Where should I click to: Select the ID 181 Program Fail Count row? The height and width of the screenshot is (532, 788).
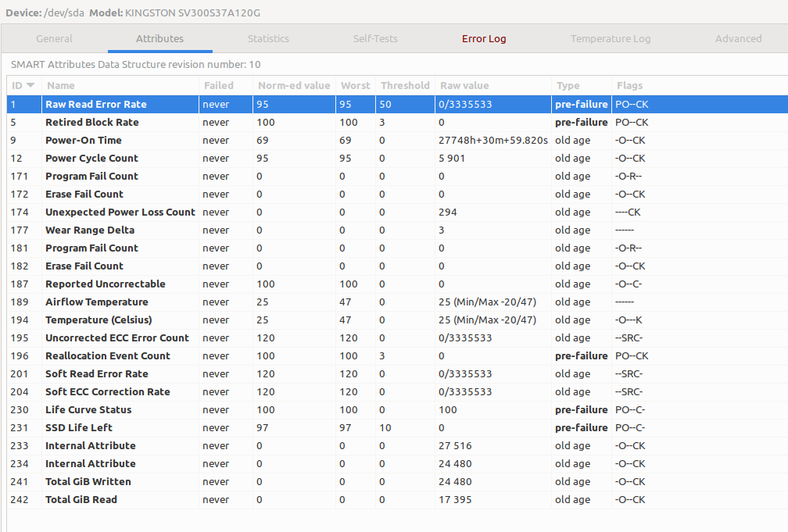[x=397, y=248]
